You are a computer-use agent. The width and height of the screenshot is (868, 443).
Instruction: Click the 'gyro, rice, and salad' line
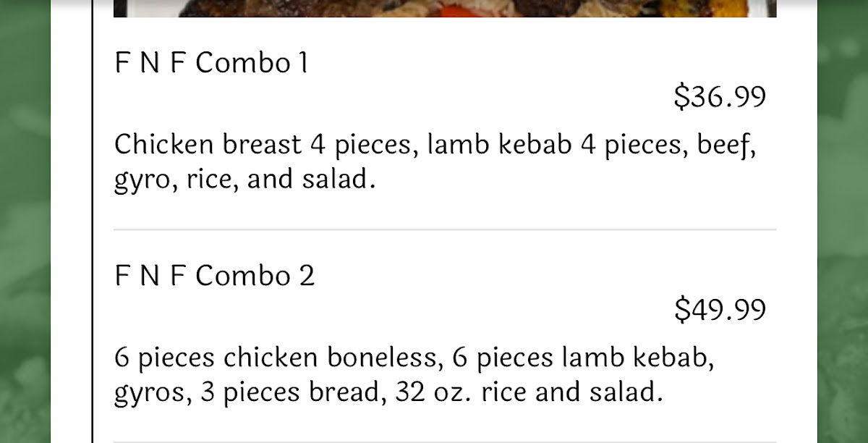pyautogui.click(x=244, y=180)
